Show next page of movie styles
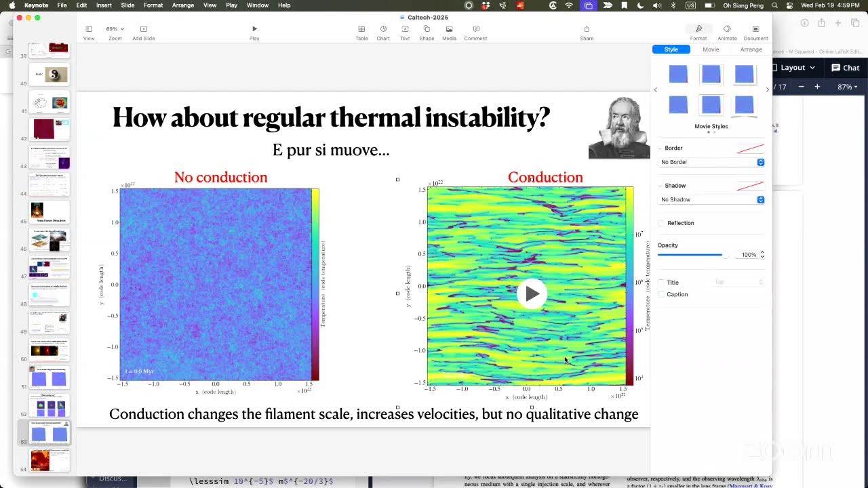Viewport: 868px width, 488px height. pos(768,89)
